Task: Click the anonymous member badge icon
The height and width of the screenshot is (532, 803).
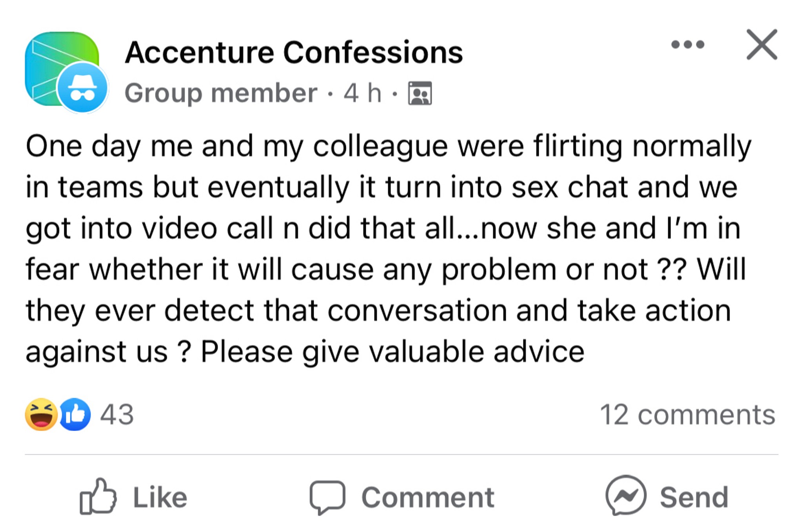Action: tap(82, 88)
